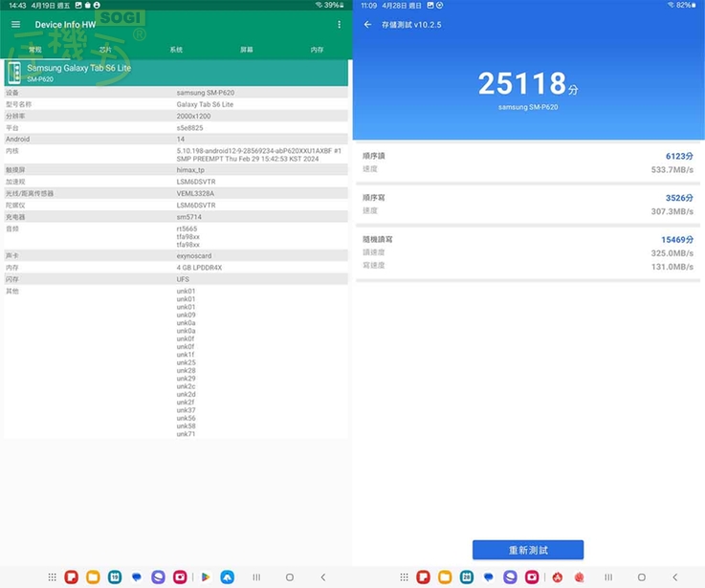Image resolution: width=705 pixels, height=588 pixels.
Task: Tap the Android 14 row
Action: [x=176, y=140]
